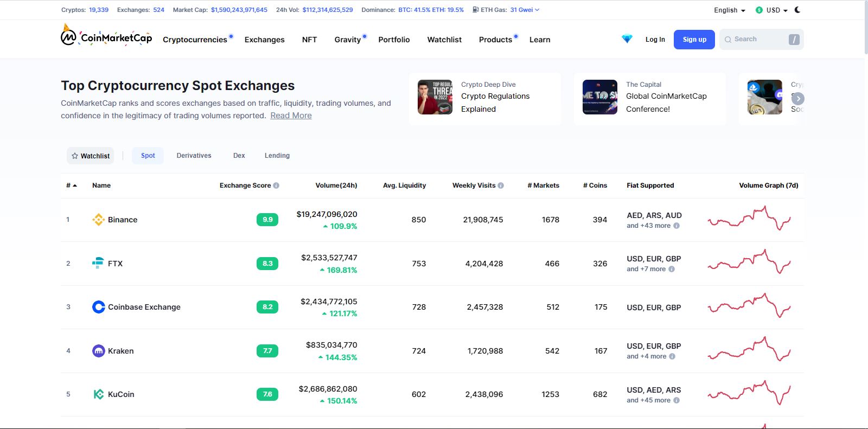Show Exchange Score info tooltip icon
868x429 pixels.
[276, 185]
